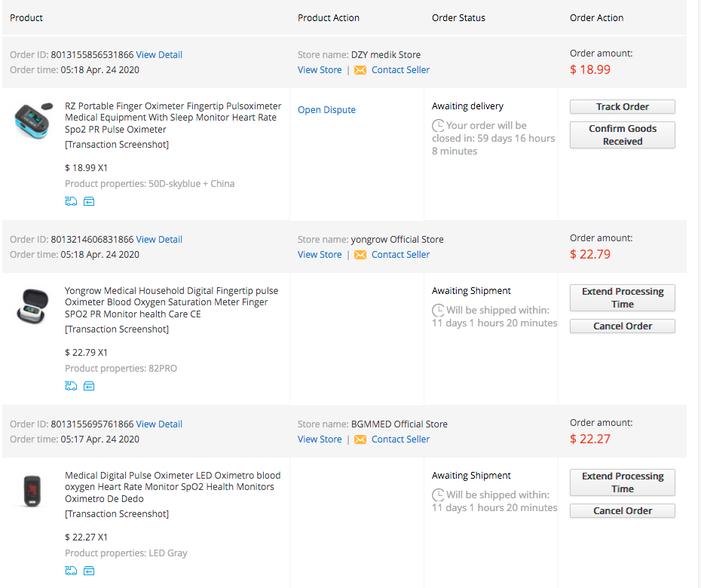
Task: Click the truck shipping icon under RZ Oximeter
Action: coord(71,201)
